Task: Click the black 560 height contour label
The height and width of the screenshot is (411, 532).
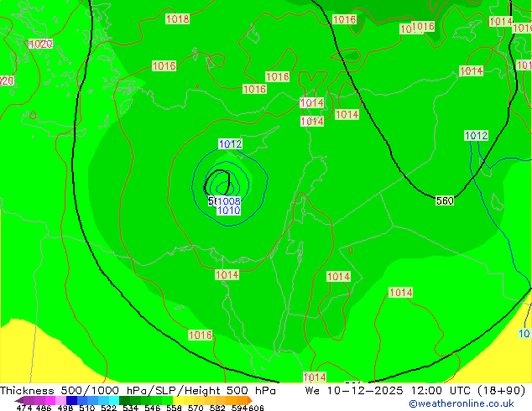Action: pos(445,200)
